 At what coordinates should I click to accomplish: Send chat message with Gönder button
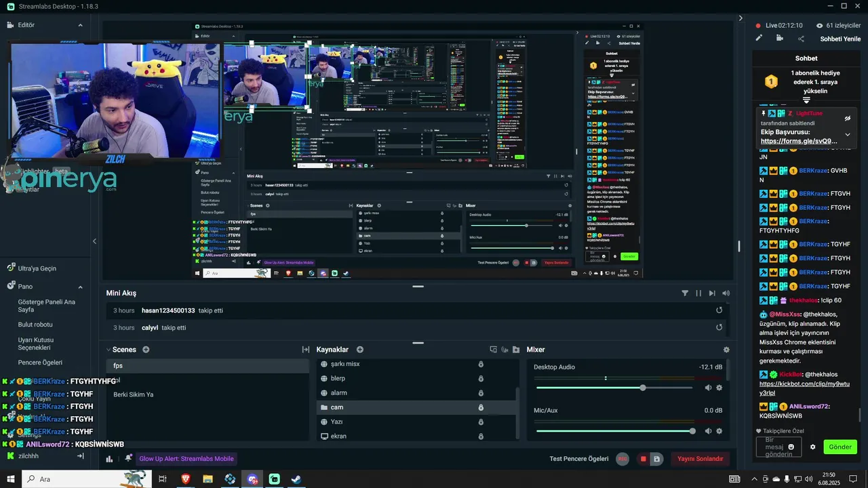tap(840, 447)
